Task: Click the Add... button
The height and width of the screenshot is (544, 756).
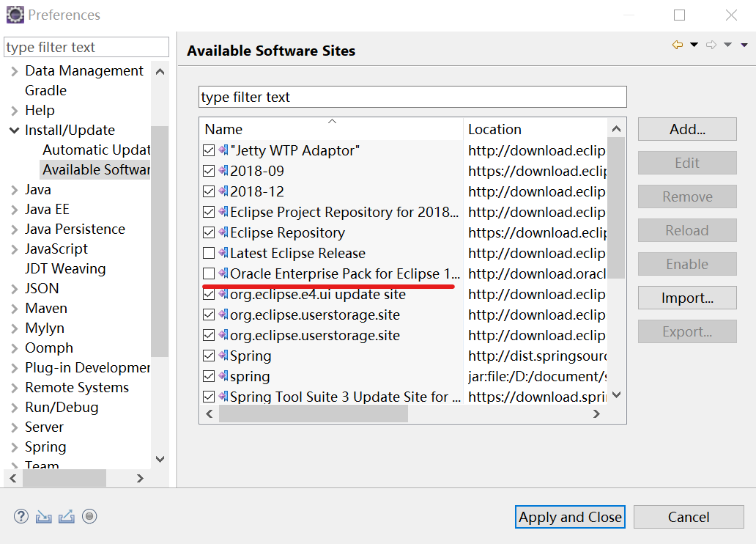Action: [687, 129]
